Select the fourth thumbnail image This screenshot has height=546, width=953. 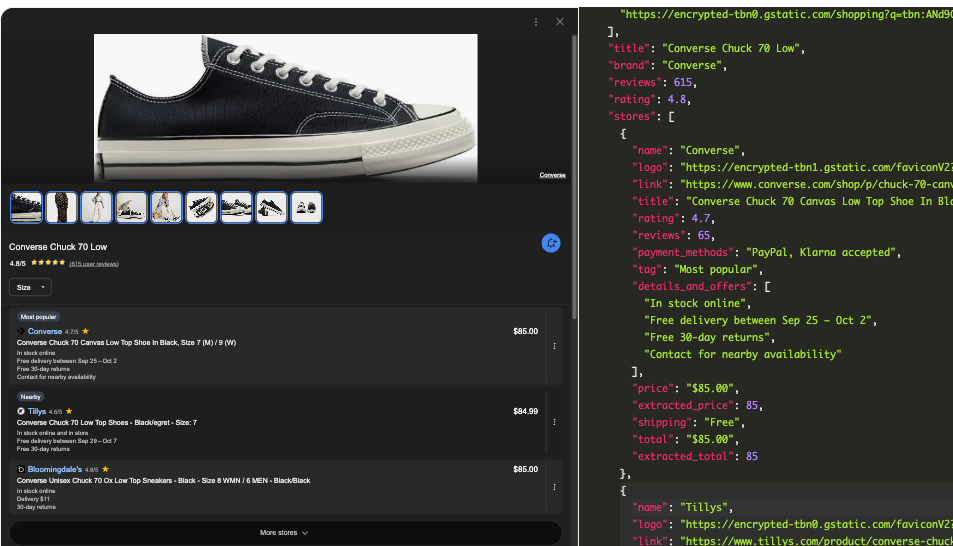(x=131, y=207)
